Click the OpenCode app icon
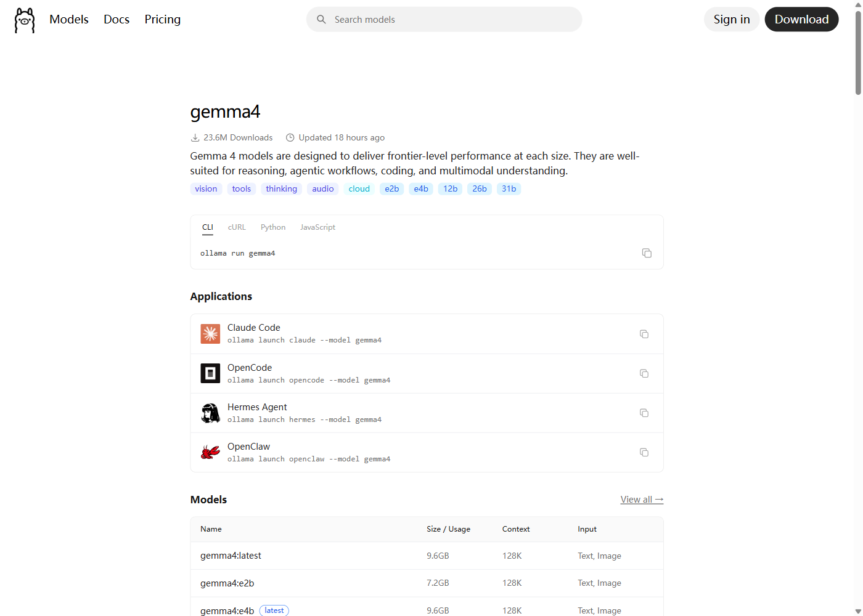Screen dimensions: 863x616 [x=210, y=373]
